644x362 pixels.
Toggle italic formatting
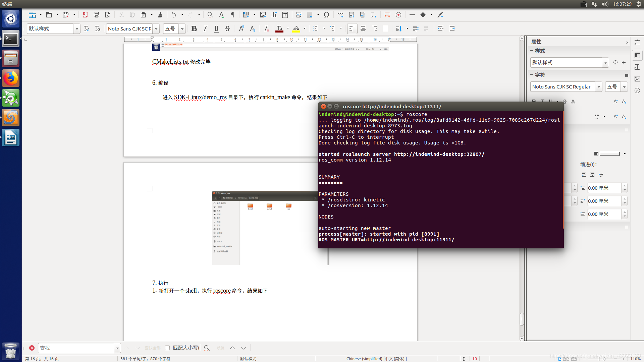point(205,29)
